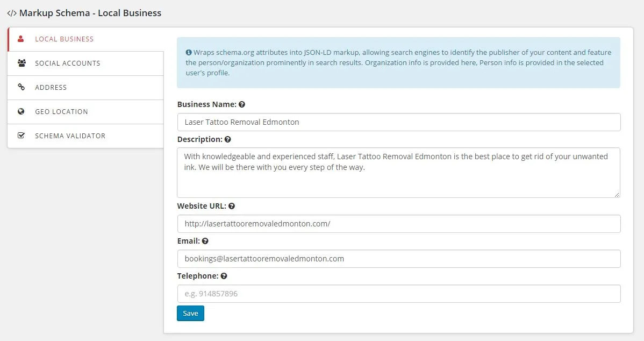644x341 pixels.
Task: Click the Address link icon
Action: (x=22, y=87)
